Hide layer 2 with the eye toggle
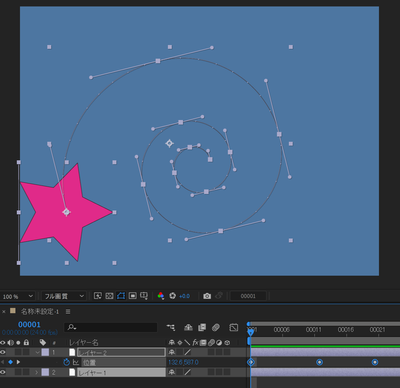 point(3,372)
